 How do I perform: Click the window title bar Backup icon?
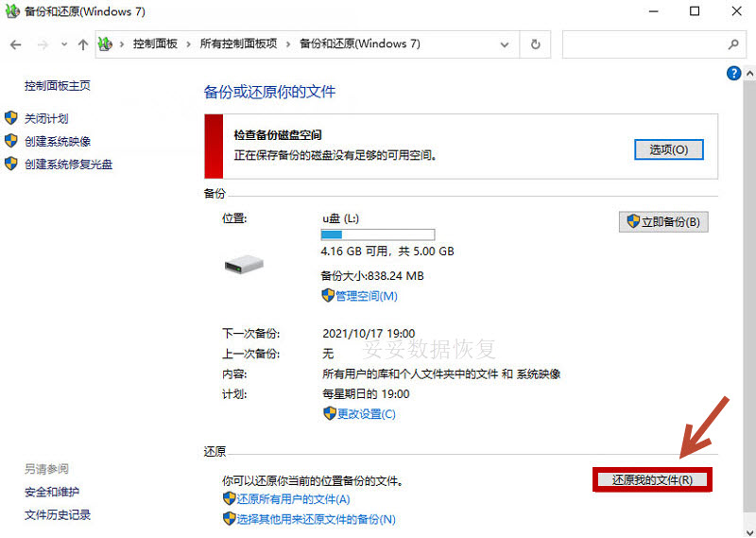click(x=12, y=11)
